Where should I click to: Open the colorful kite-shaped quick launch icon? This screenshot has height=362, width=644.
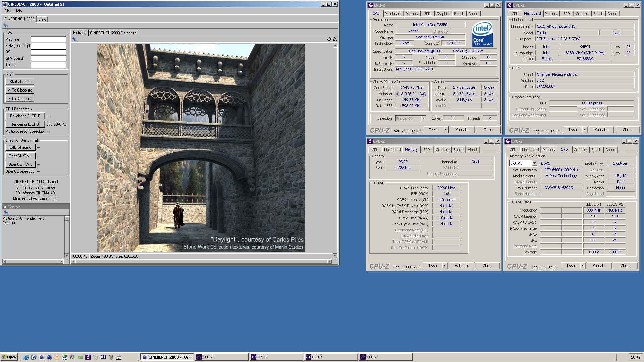pos(72,357)
